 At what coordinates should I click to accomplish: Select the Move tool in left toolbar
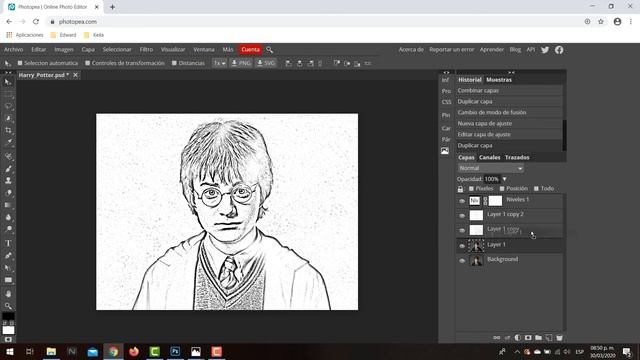click(x=8, y=82)
